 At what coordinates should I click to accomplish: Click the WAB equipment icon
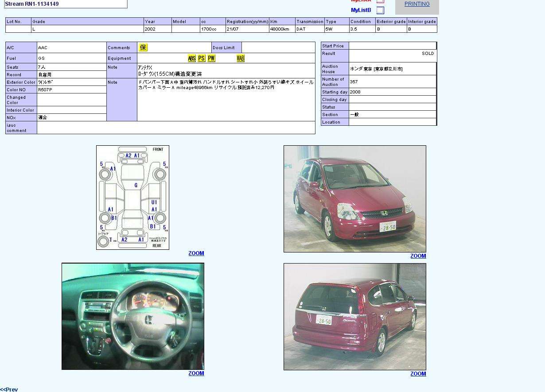pyautogui.click(x=241, y=58)
